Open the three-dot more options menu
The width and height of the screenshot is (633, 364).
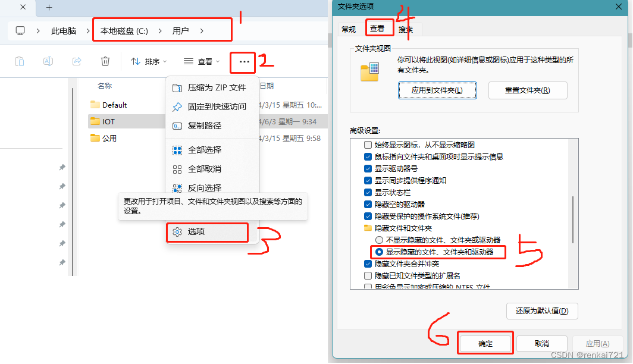pyautogui.click(x=245, y=62)
